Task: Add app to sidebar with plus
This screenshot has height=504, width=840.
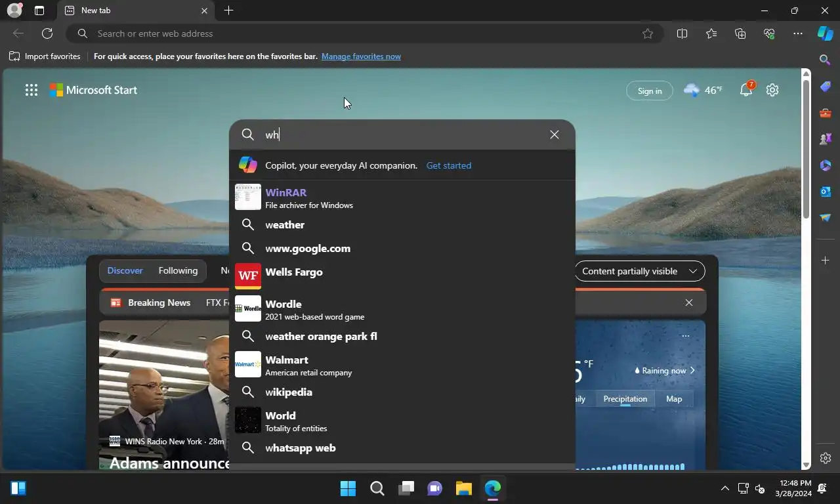Action: pos(826,261)
